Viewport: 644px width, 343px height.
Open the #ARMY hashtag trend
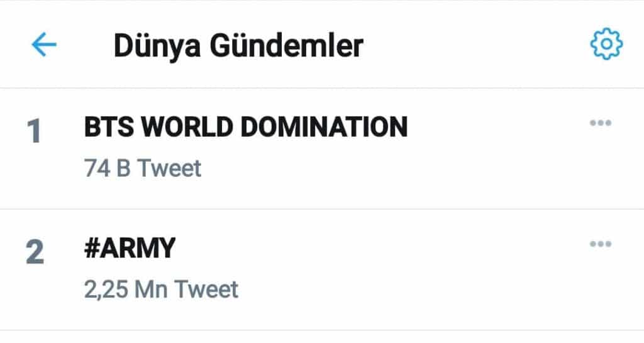click(129, 249)
